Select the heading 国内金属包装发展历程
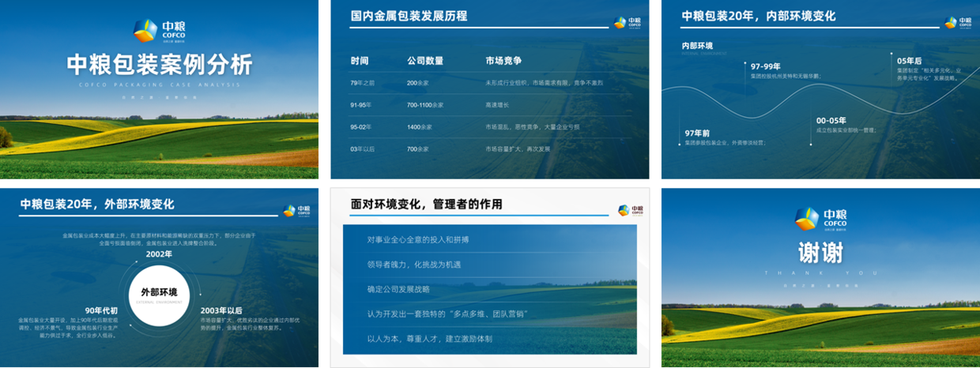Viewport: 980px width, 368px height. pos(409,16)
